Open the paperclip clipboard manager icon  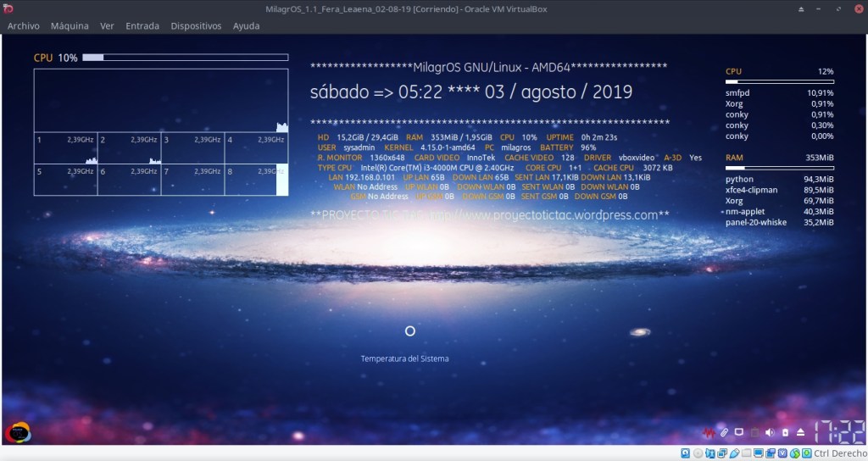click(x=724, y=432)
